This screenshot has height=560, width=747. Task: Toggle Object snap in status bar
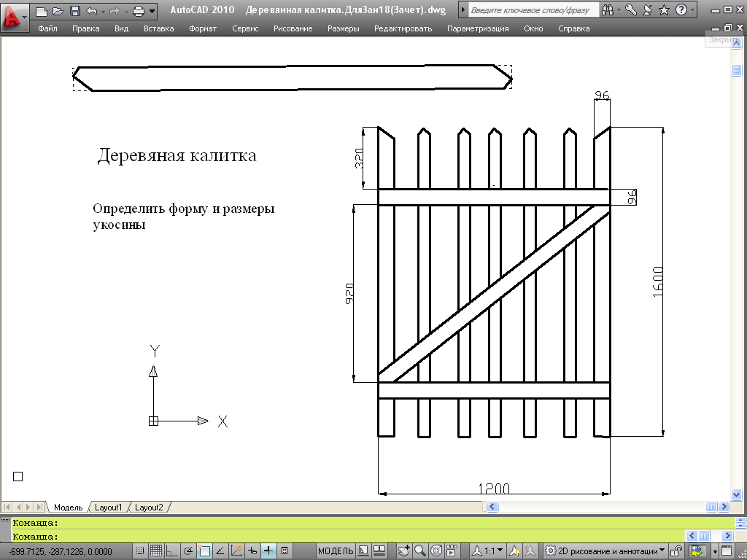[x=204, y=551]
